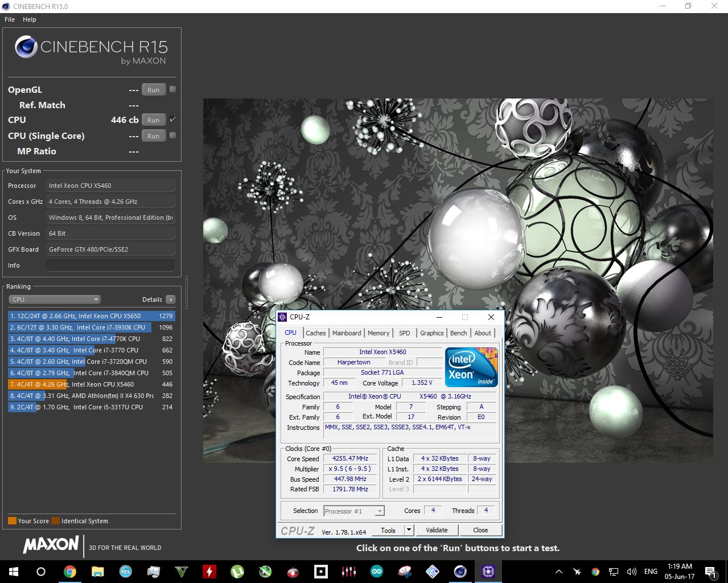The width and height of the screenshot is (728, 583).
Task: Click the Core Speed 4255.47 MHz value
Action: click(x=350, y=458)
